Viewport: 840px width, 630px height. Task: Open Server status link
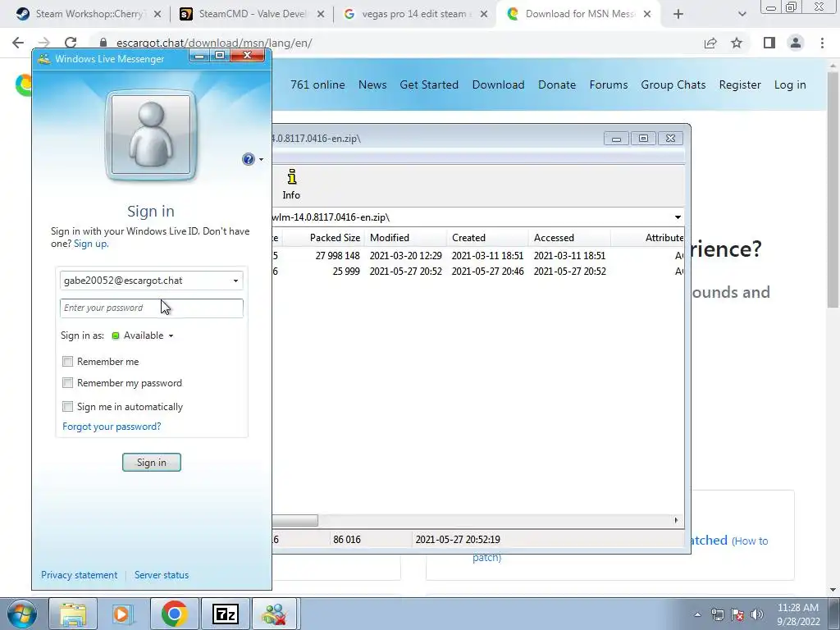(x=162, y=575)
